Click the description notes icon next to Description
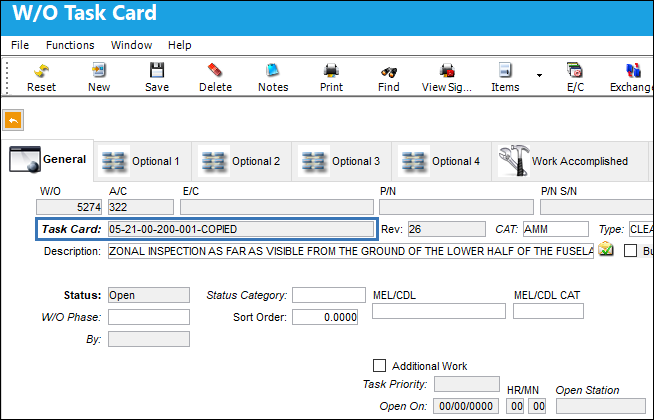The height and width of the screenshot is (420, 654). (606, 250)
